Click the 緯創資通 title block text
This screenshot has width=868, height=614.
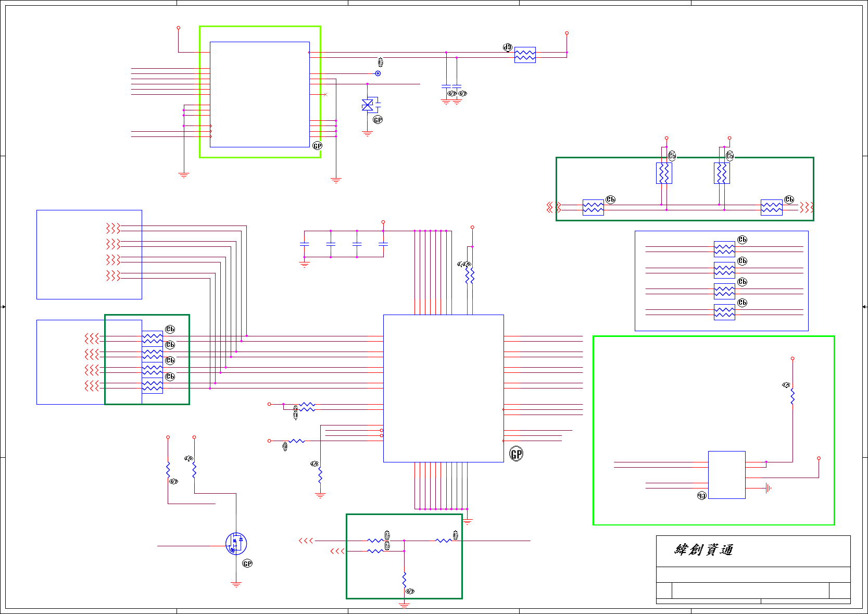(704, 550)
